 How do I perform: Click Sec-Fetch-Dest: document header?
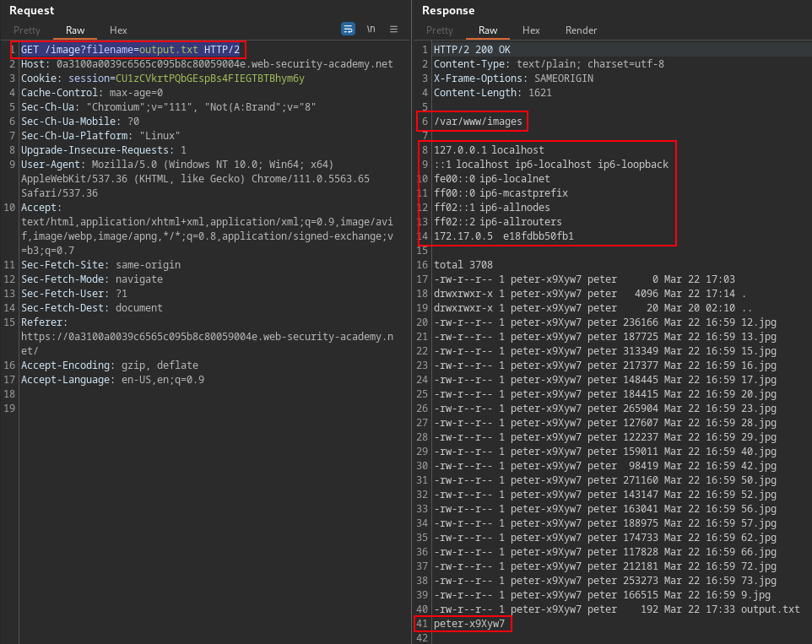click(92, 308)
